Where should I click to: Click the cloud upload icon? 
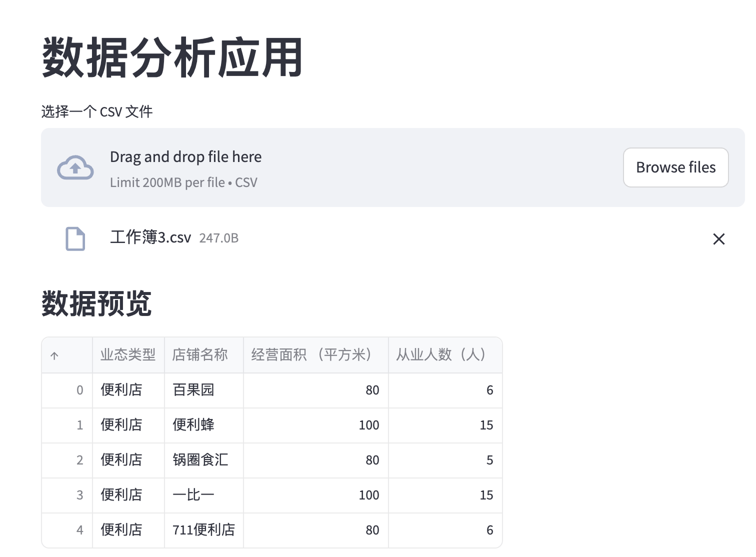pos(75,167)
